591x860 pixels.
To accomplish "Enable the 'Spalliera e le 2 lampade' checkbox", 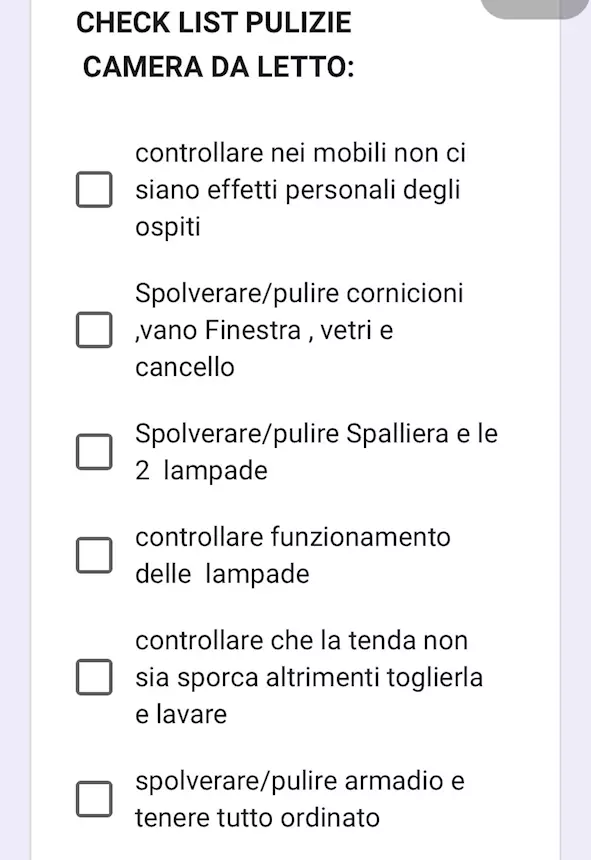I will [94, 452].
